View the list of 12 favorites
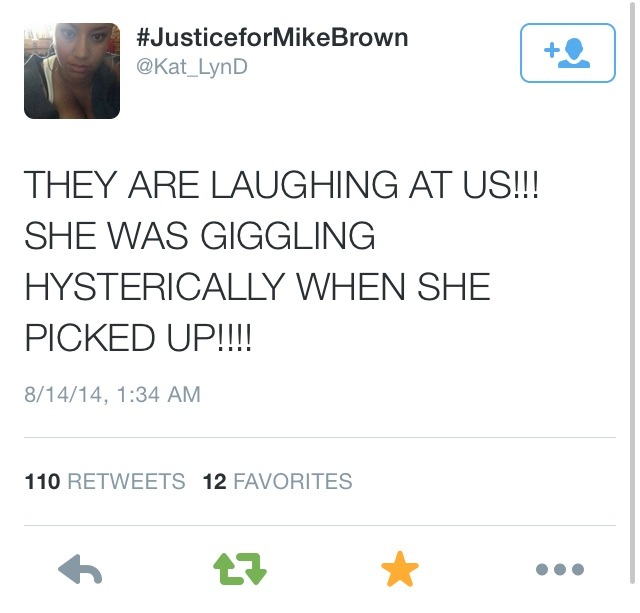The width and height of the screenshot is (640, 613). click(278, 481)
